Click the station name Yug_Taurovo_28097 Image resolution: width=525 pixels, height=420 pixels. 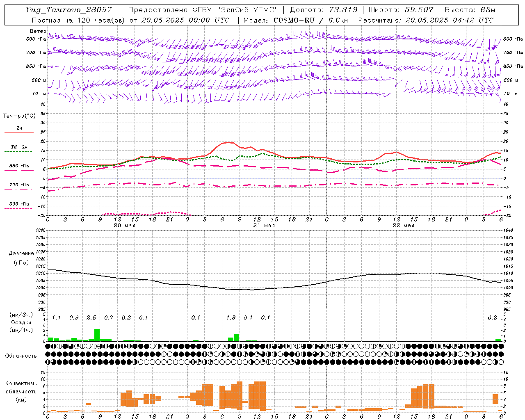[68, 10]
